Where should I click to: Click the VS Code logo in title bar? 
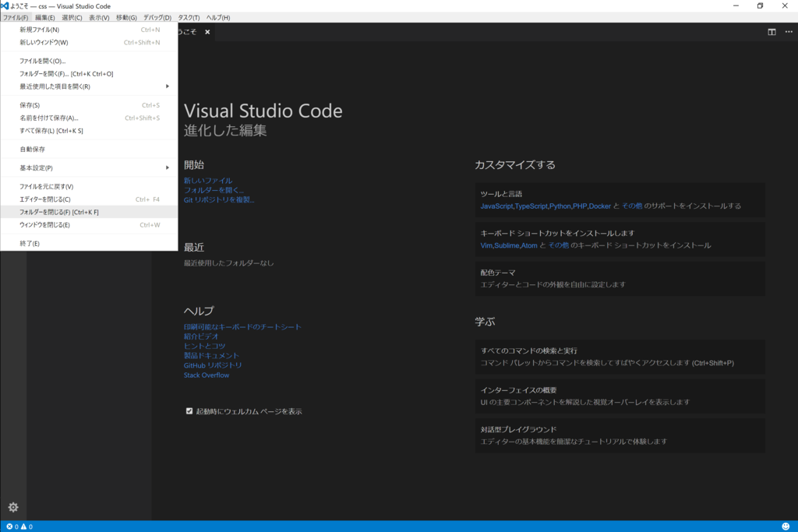(5, 6)
